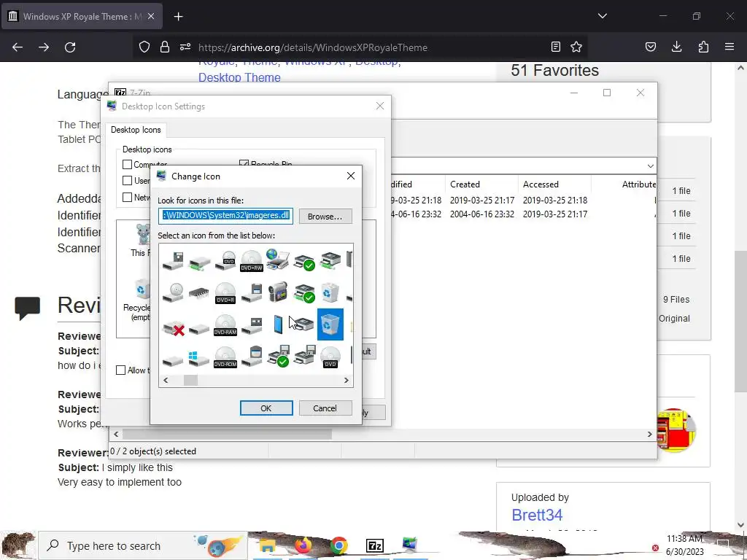The height and width of the screenshot is (560, 747).
Task: Save the page to Pocket
Action: click(x=650, y=47)
